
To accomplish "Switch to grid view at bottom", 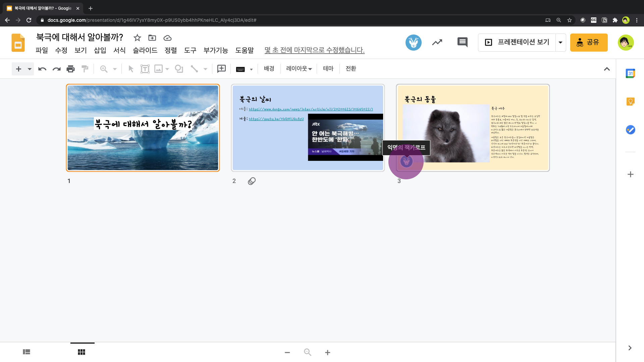I will pos(82,352).
